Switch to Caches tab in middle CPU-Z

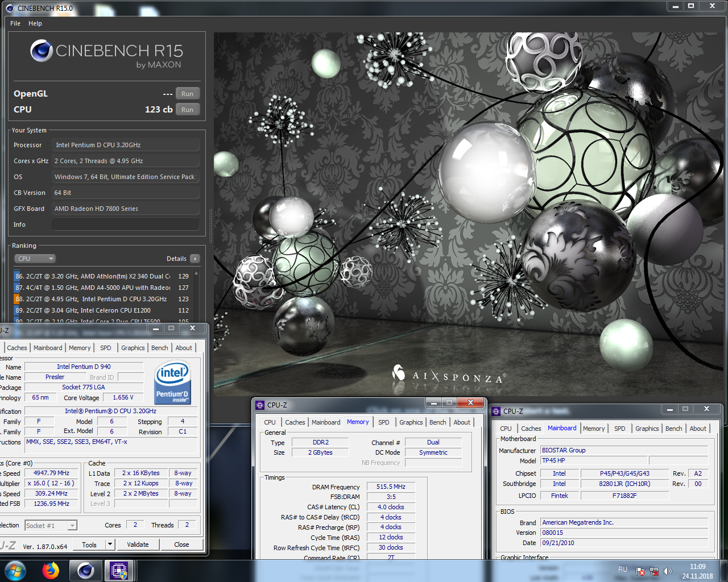pyautogui.click(x=295, y=422)
